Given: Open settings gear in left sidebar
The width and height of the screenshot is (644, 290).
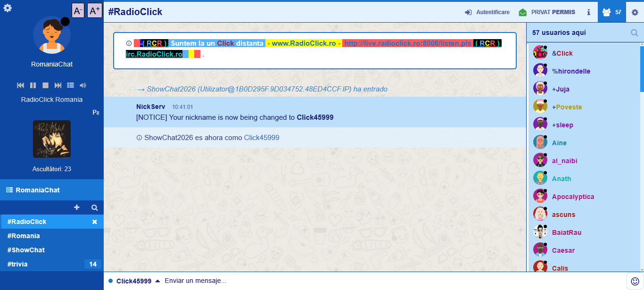Looking at the screenshot, I should [8, 8].
